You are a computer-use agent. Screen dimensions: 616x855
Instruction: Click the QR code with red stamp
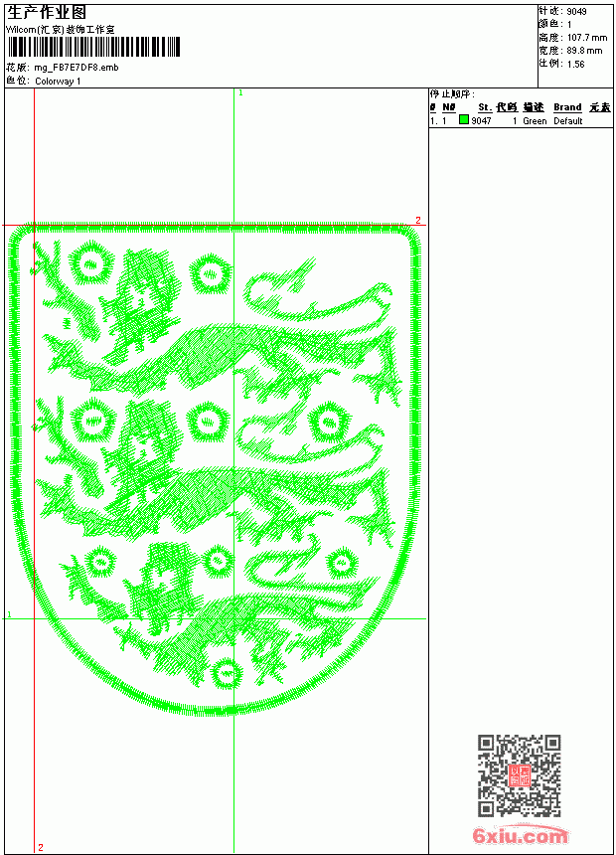tap(519, 774)
